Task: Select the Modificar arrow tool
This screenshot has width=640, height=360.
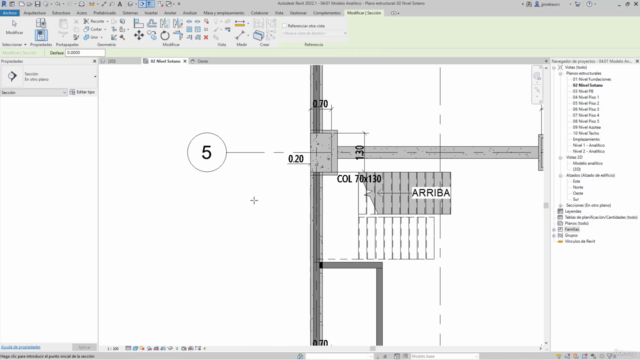Action: click(x=14, y=27)
